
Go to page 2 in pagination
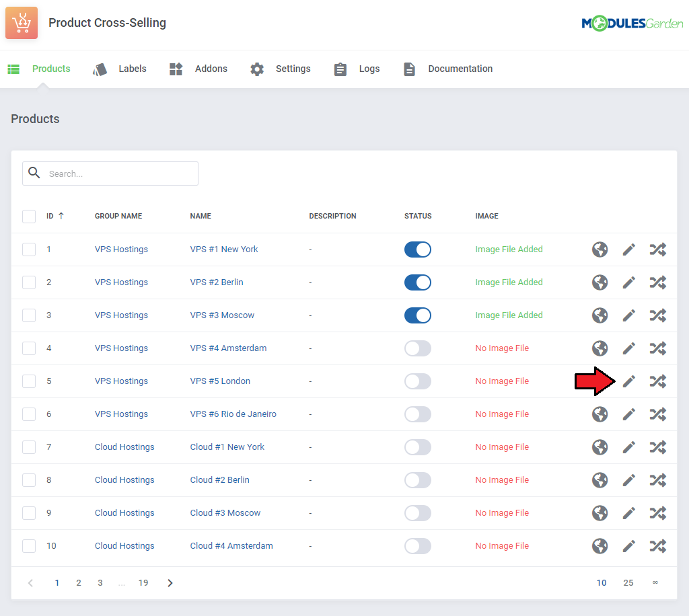pyautogui.click(x=79, y=582)
